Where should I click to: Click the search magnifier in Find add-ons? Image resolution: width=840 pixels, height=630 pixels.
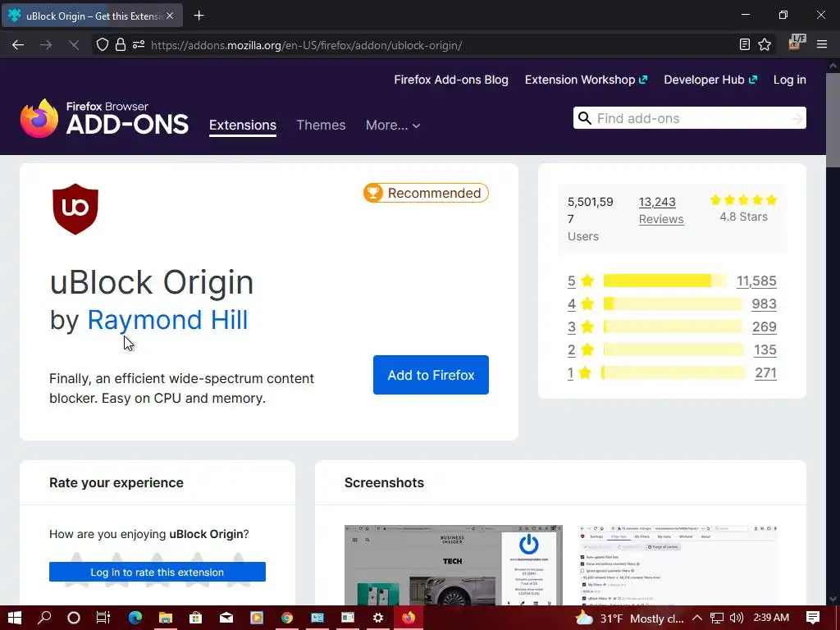[x=584, y=118]
